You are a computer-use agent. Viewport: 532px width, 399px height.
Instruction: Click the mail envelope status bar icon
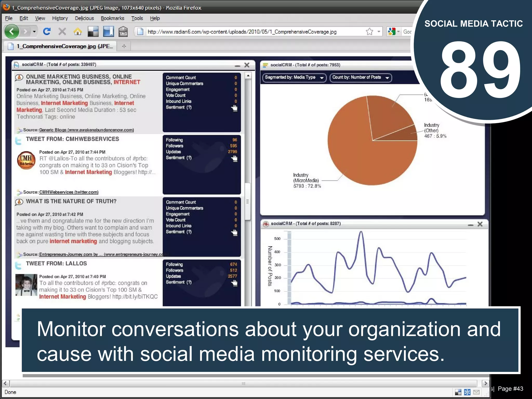(x=476, y=392)
